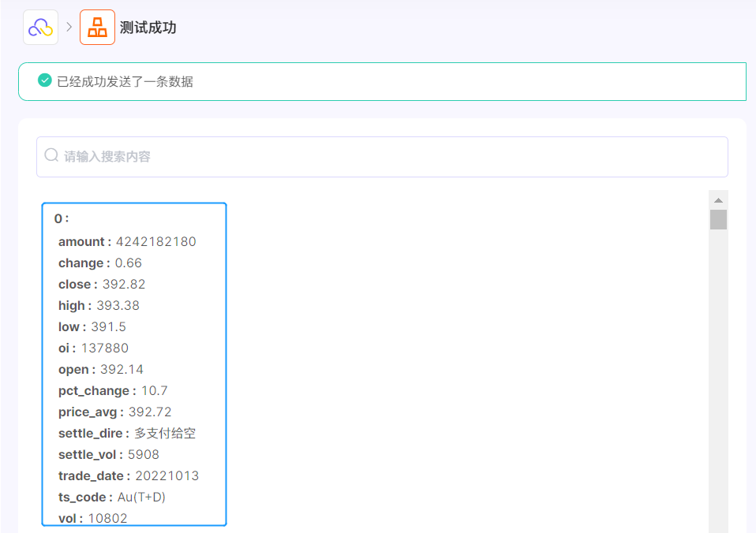Click the breadcrumb chevron arrow
The height and width of the screenshot is (533, 756).
(69, 27)
